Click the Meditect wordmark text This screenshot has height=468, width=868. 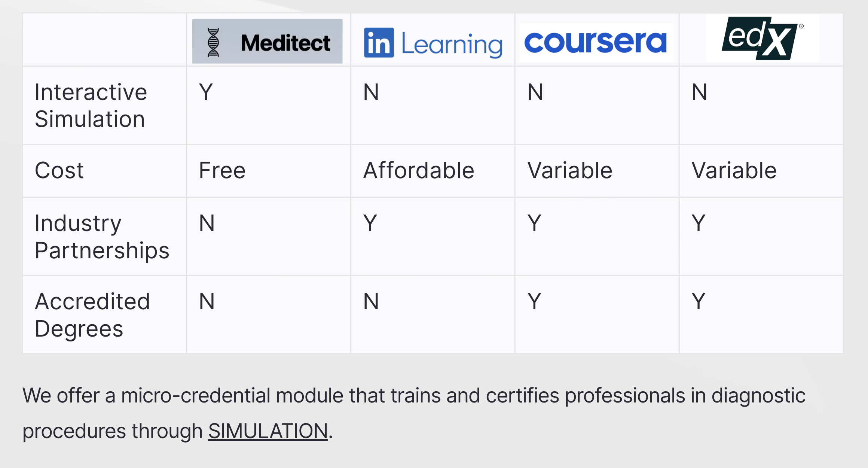(285, 43)
